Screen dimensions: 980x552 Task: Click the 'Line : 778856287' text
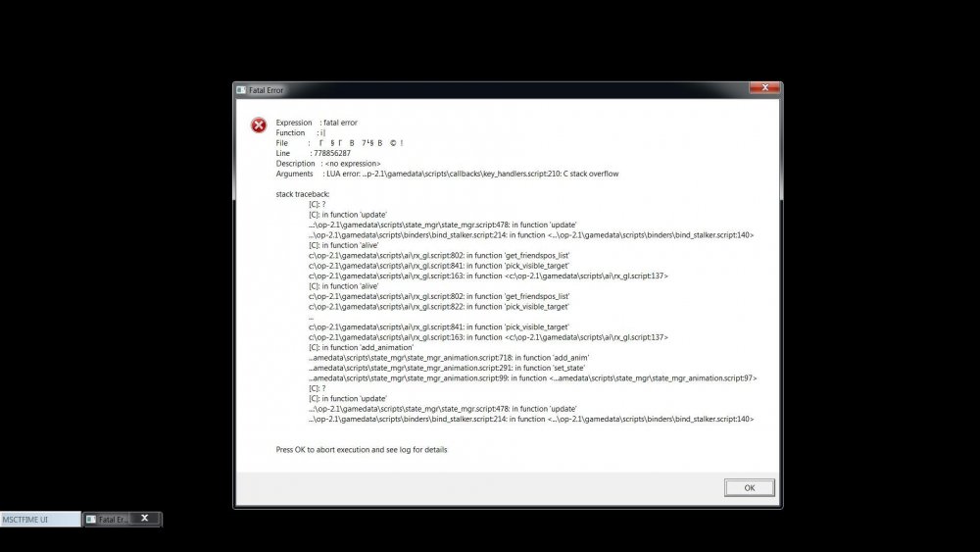314,153
